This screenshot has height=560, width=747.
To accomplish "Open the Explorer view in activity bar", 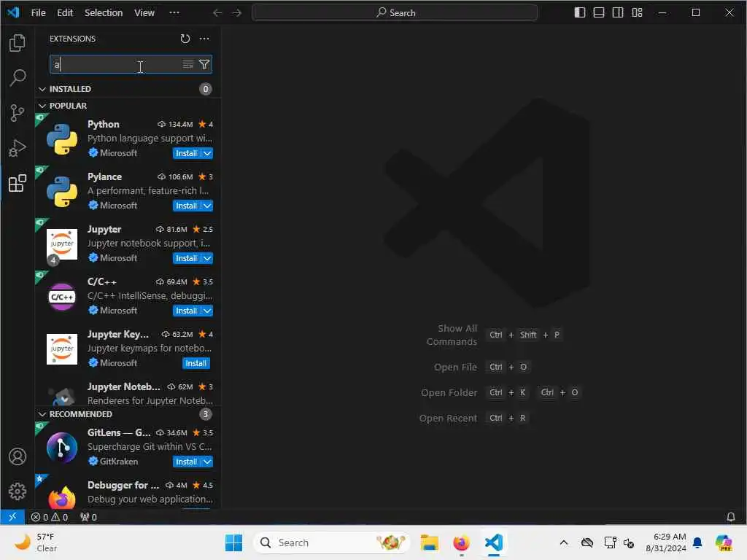I will [18, 43].
